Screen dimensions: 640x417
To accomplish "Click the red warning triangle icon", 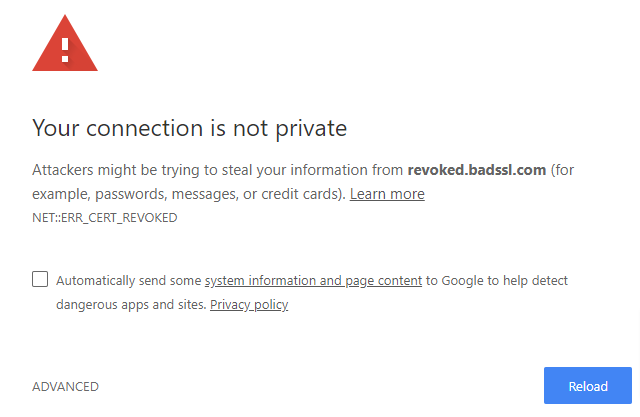I will coord(65,44).
